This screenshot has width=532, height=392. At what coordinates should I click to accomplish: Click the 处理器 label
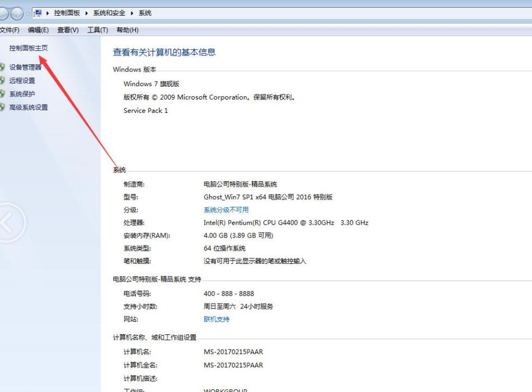134,223
